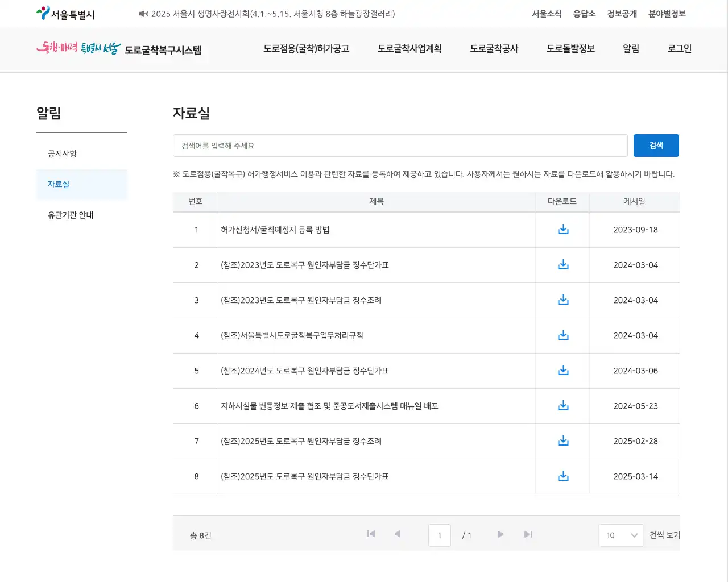728x582 pixels.
Task: Click the blue 검색 button
Action: [x=656, y=145]
